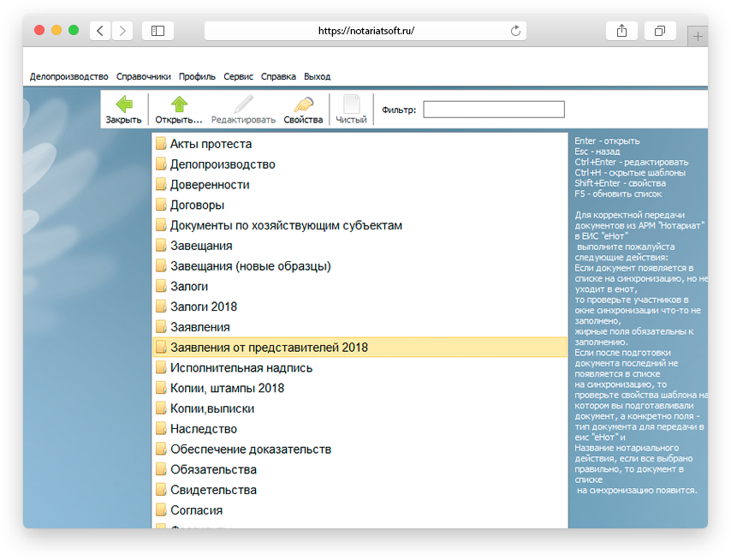Screen dimensions: 731x560
Task: Show all tabs overview icon
Action: point(660,31)
